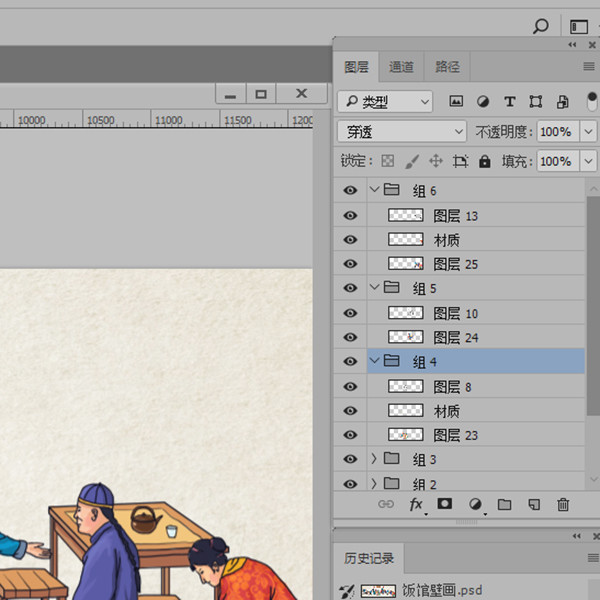Screen dimensions: 600x600
Task: Hide layer 图层 13
Action: click(350, 215)
